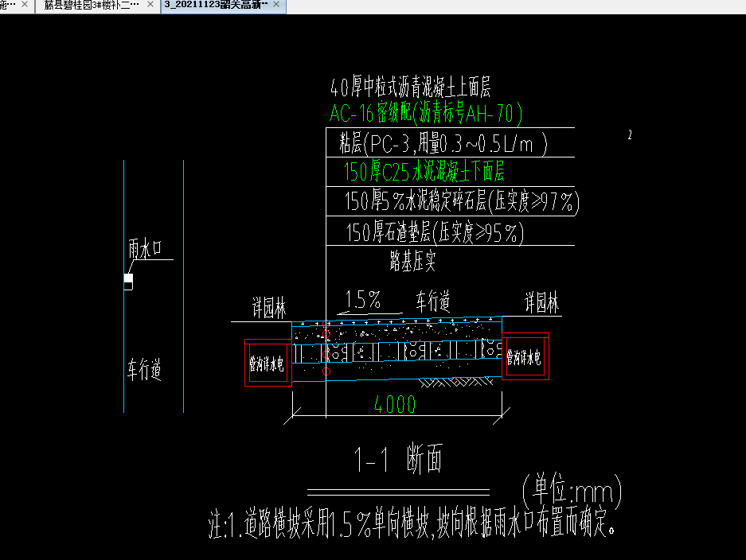Close the 3_20211123韶关高新 tab

(x=276, y=4)
